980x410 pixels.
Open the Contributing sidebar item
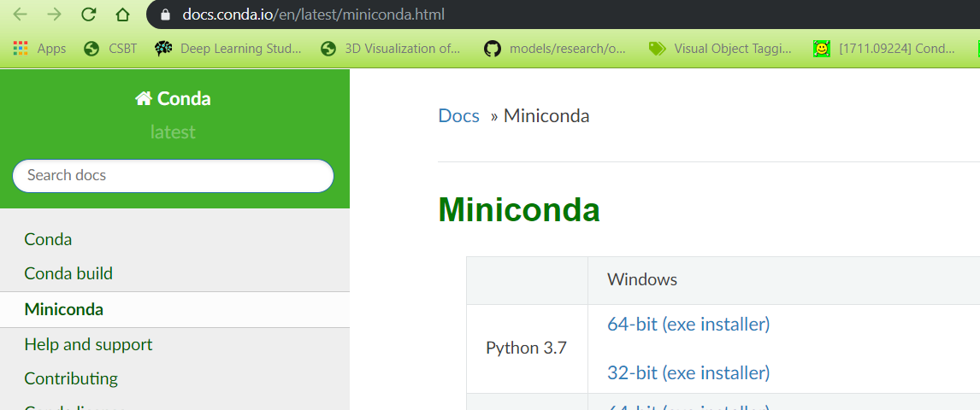point(71,378)
